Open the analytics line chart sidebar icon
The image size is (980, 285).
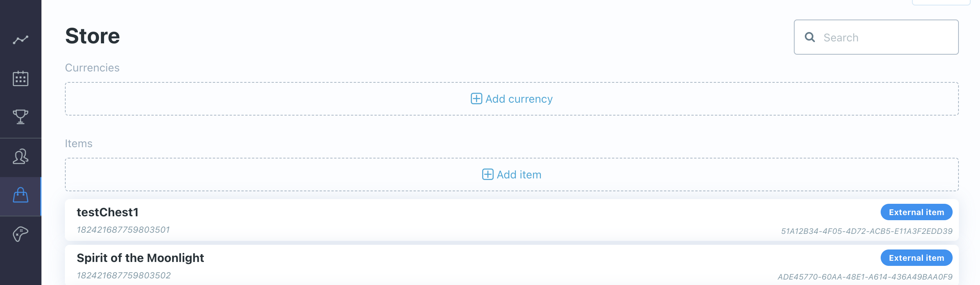pyautogui.click(x=20, y=39)
